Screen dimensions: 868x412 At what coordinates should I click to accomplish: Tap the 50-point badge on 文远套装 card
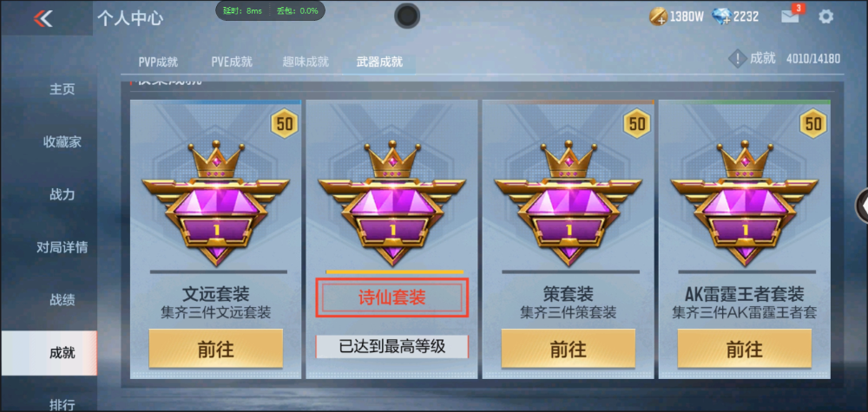point(285,123)
